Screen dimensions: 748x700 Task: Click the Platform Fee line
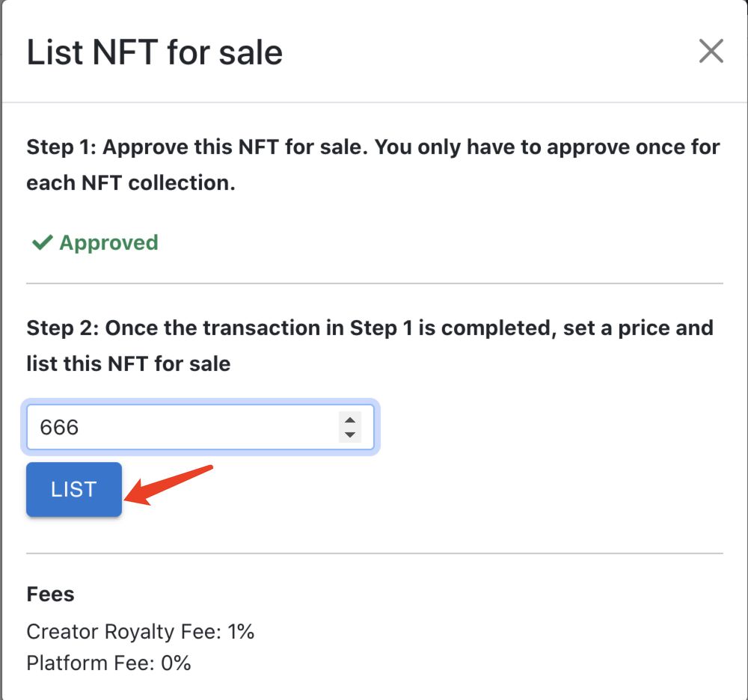tap(108, 663)
